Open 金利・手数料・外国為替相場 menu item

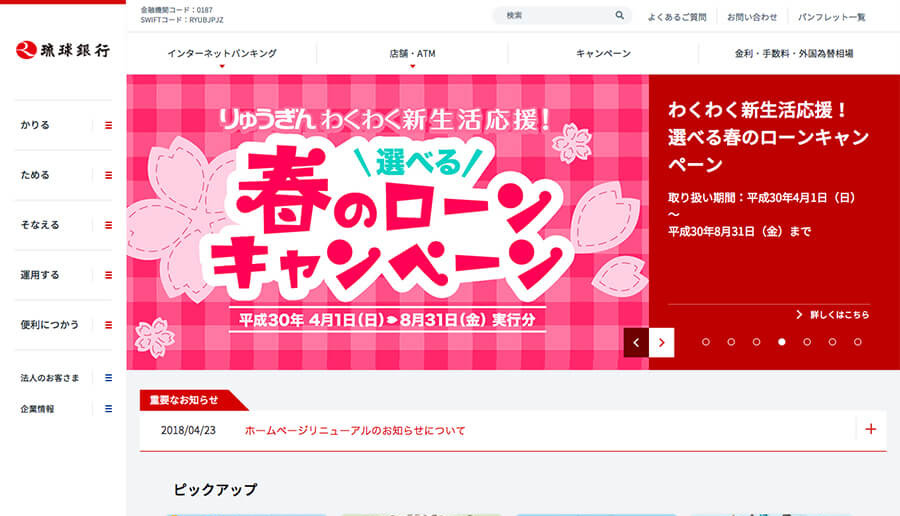coord(793,54)
